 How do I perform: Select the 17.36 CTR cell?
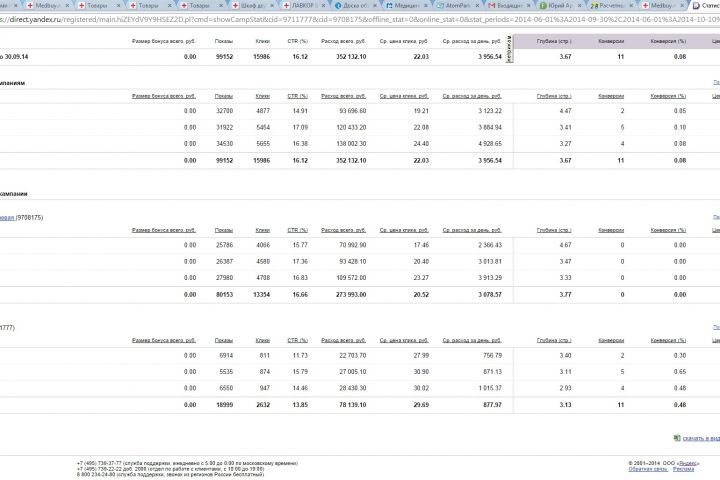pos(300,262)
